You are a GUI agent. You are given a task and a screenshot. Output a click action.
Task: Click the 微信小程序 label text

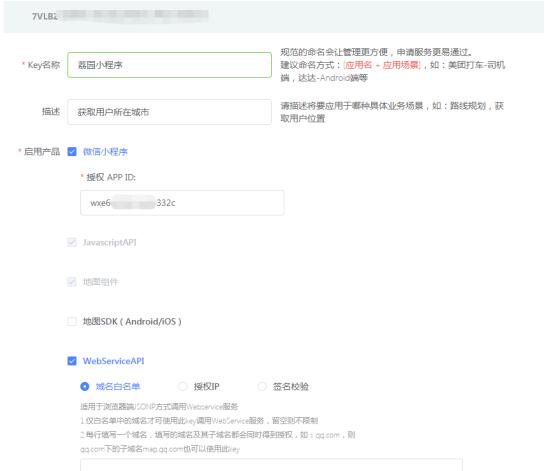pos(105,152)
